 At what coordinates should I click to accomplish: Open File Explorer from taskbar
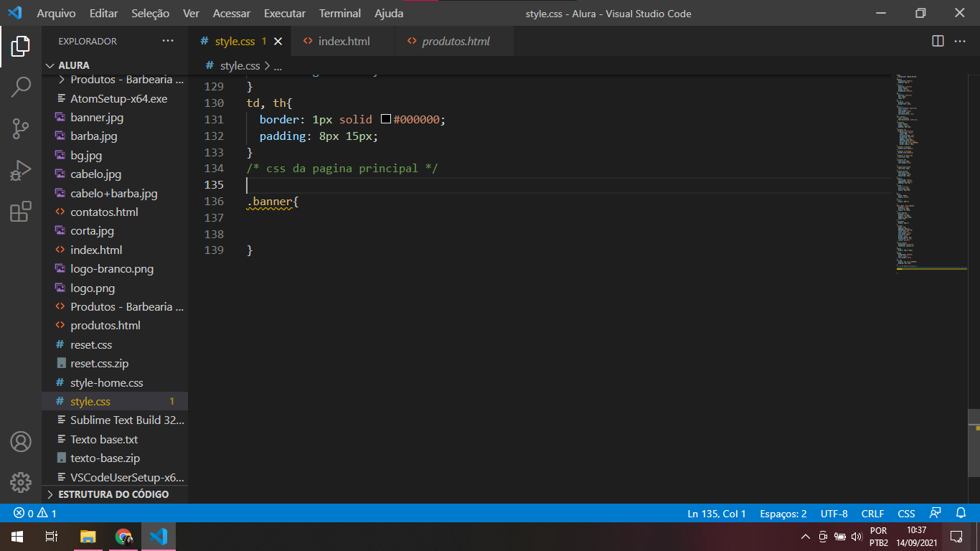click(x=88, y=537)
